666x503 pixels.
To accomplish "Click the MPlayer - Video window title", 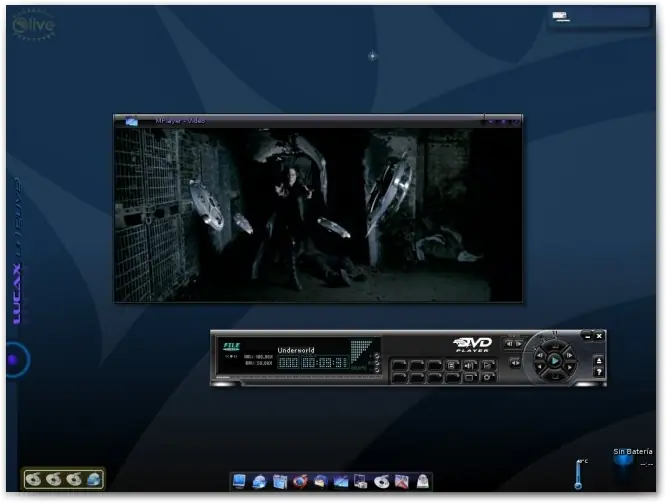I will click(180, 121).
